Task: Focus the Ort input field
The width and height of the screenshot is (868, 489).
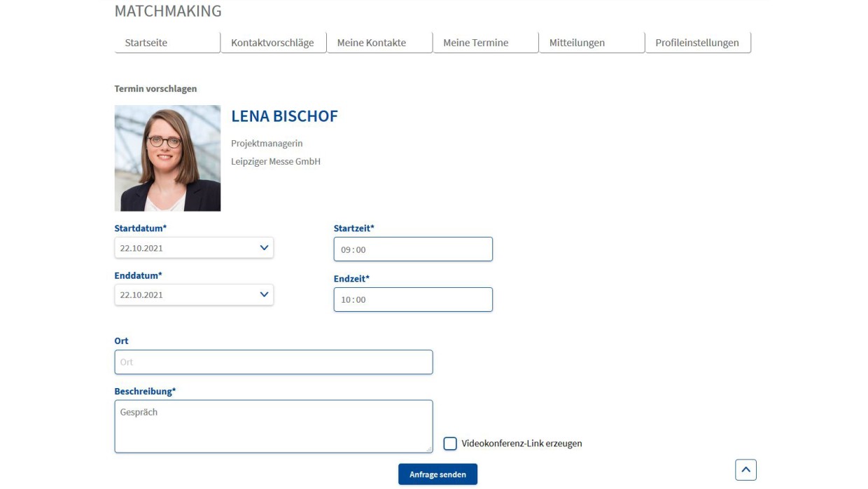Action: [274, 362]
